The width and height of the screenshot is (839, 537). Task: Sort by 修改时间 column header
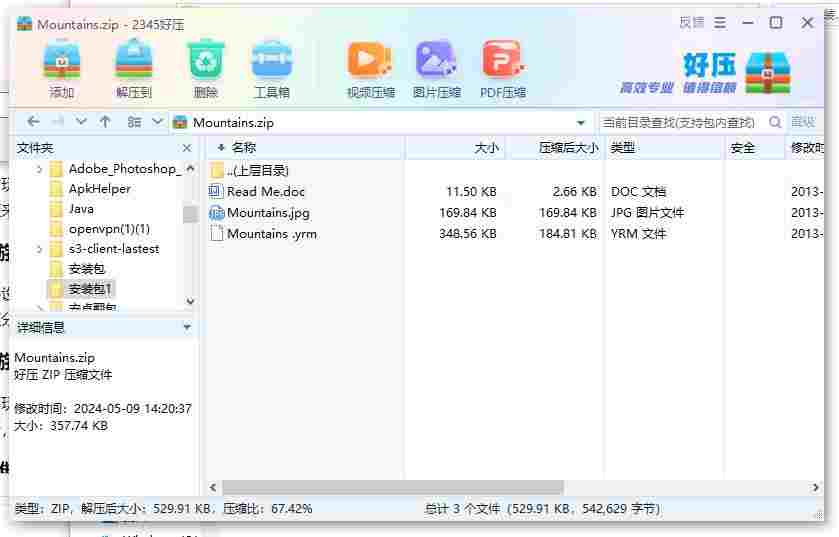(x=805, y=148)
